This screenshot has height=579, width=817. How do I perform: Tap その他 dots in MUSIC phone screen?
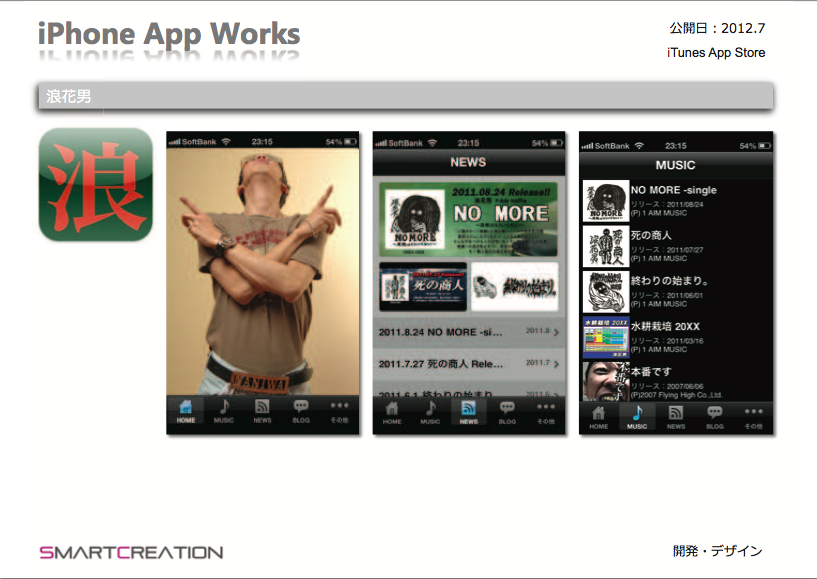[753, 412]
